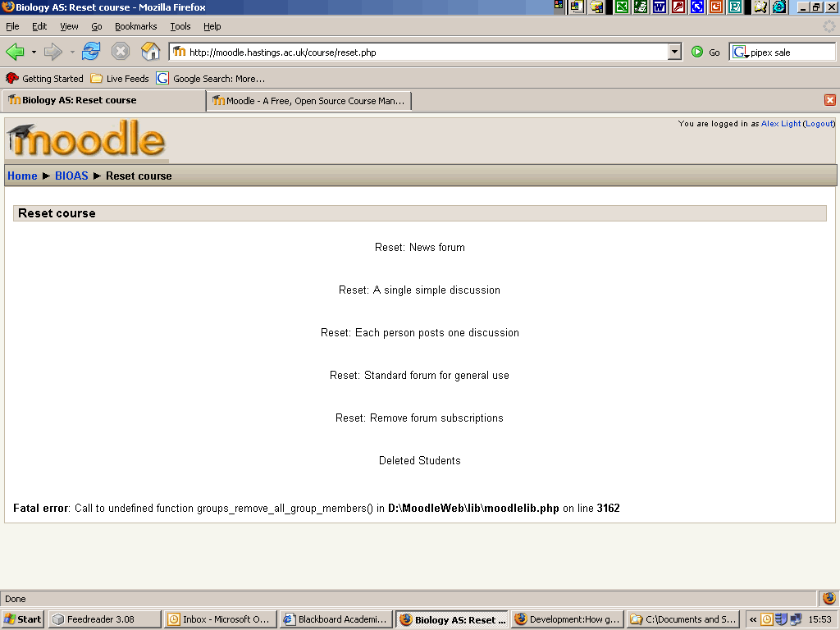
Task: Launch Access from the Office shortcut bar
Action: click(678, 7)
